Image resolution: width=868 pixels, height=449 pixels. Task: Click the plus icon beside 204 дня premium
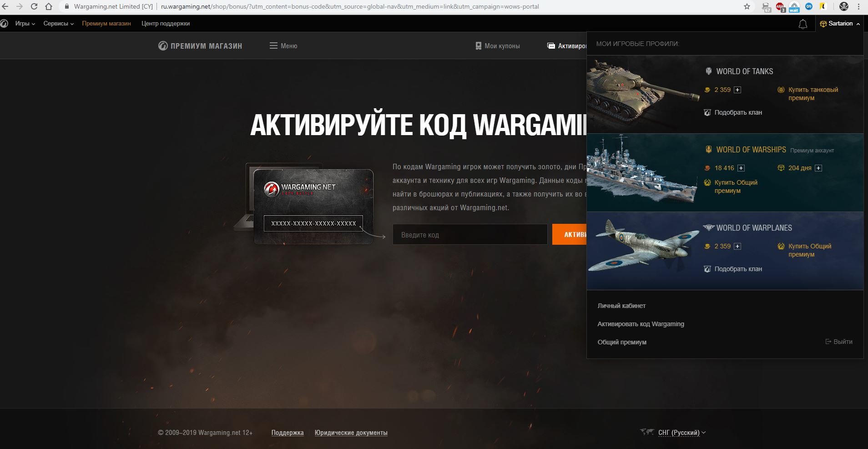(x=818, y=168)
